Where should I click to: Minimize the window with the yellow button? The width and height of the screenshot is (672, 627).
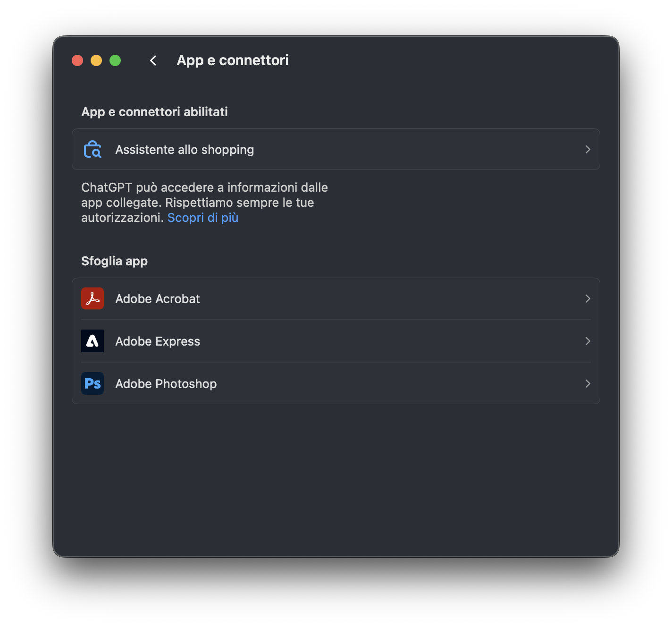(x=96, y=60)
